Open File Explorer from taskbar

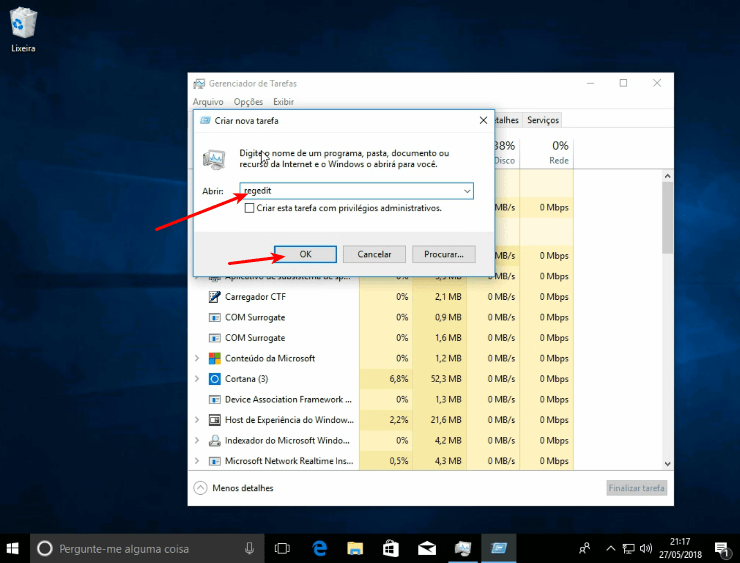pyautogui.click(x=355, y=548)
